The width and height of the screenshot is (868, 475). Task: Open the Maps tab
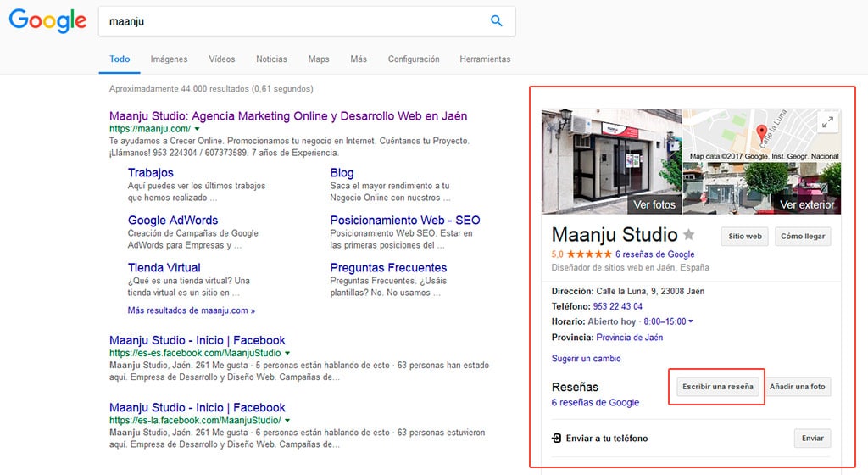click(319, 59)
